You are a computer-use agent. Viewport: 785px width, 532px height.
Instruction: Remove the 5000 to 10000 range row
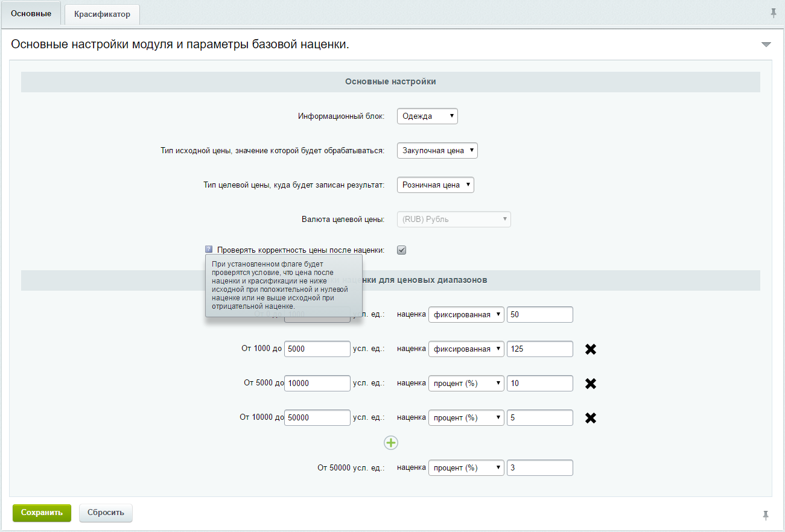point(591,384)
